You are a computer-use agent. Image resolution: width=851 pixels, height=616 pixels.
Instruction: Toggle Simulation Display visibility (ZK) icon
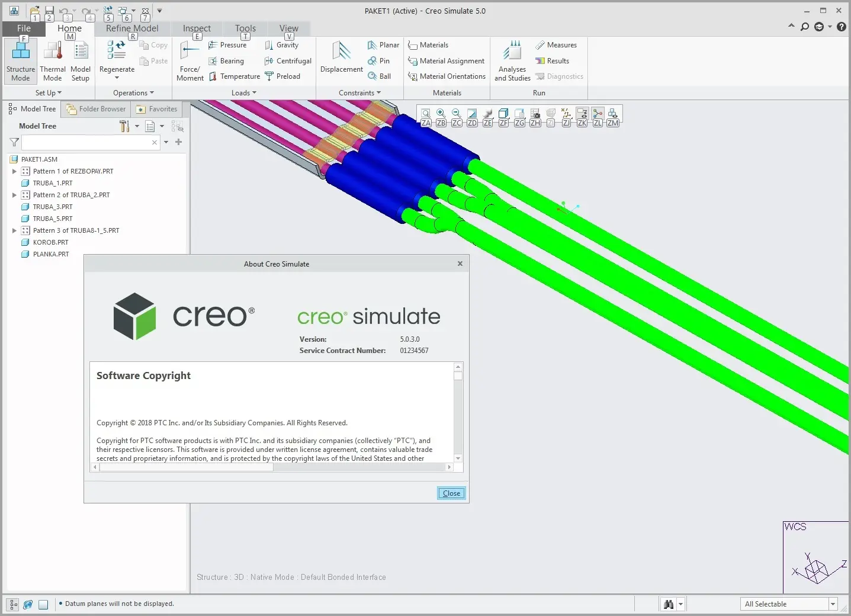(x=582, y=113)
